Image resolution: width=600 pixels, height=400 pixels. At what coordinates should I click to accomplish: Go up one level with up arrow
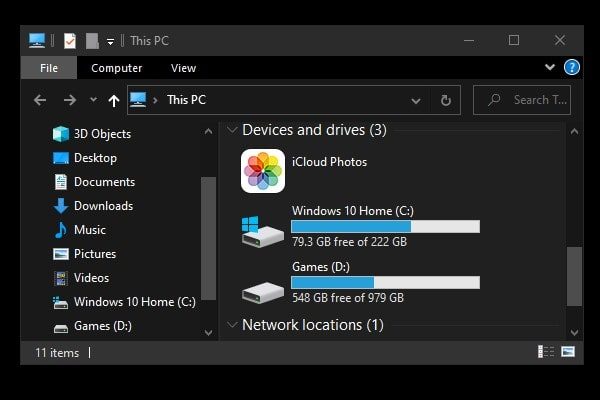point(114,101)
